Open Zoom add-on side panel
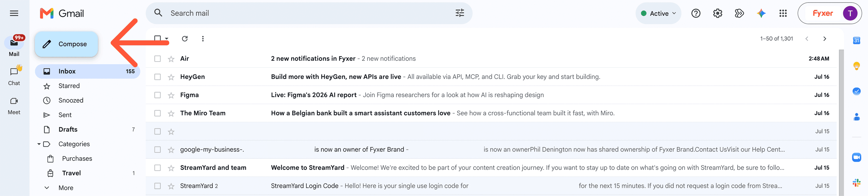 coord(857,157)
